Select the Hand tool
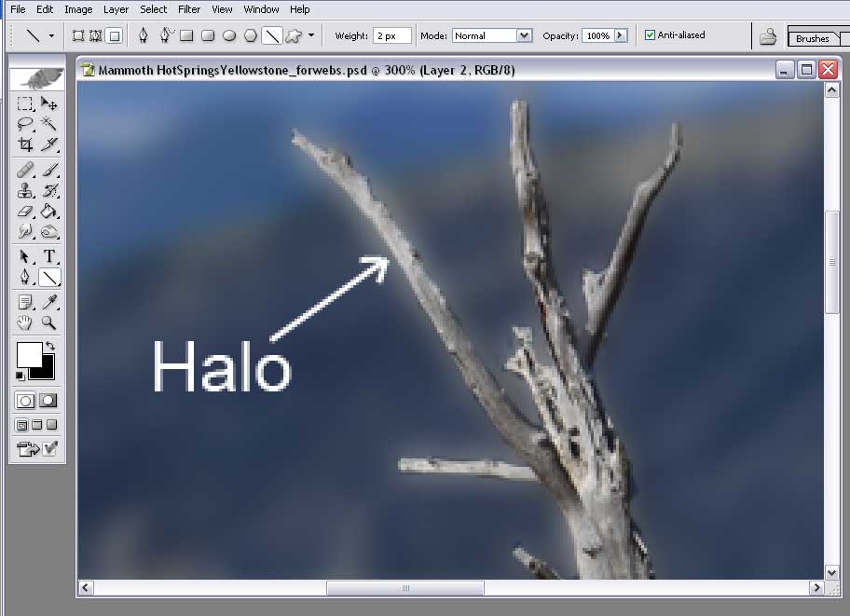 [26, 323]
